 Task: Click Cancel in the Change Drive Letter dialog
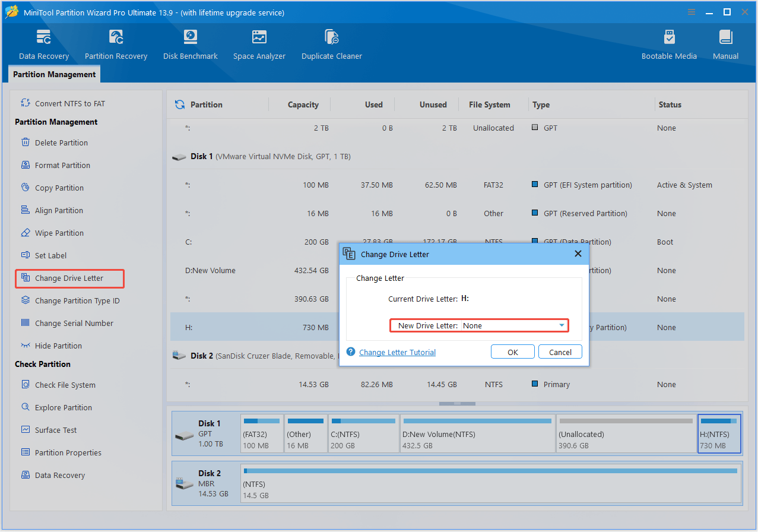pyautogui.click(x=560, y=352)
